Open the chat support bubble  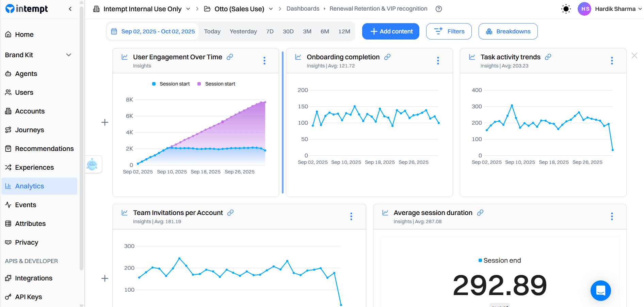(x=600, y=290)
